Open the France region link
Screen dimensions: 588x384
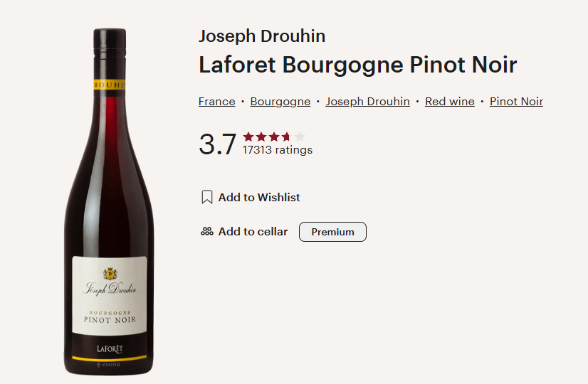tap(216, 102)
